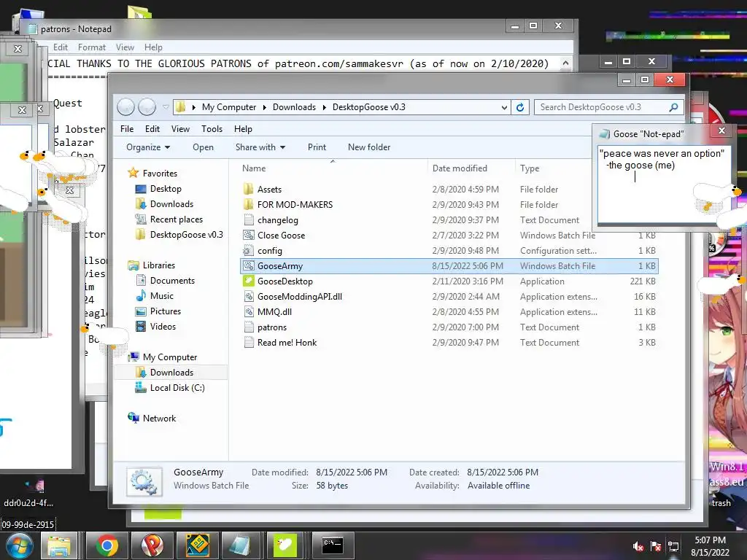Viewport: 747px width, 560px height.
Task: Open Google Chrome from the taskbar
Action: (x=107, y=545)
